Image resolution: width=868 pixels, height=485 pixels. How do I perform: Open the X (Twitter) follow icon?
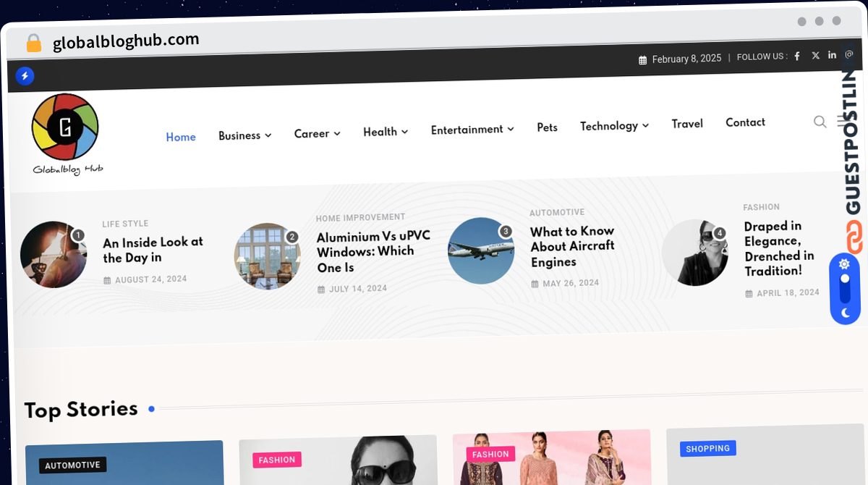pyautogui.click(x=815, y=55)
